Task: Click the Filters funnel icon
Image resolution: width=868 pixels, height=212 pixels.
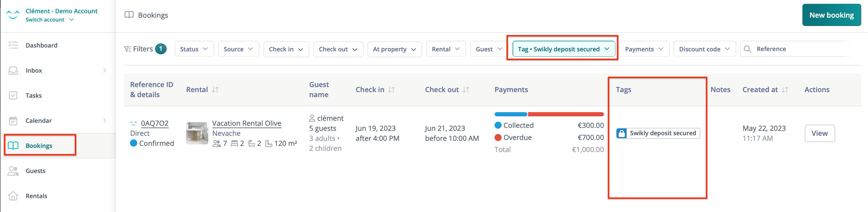Action: [127, 49]
